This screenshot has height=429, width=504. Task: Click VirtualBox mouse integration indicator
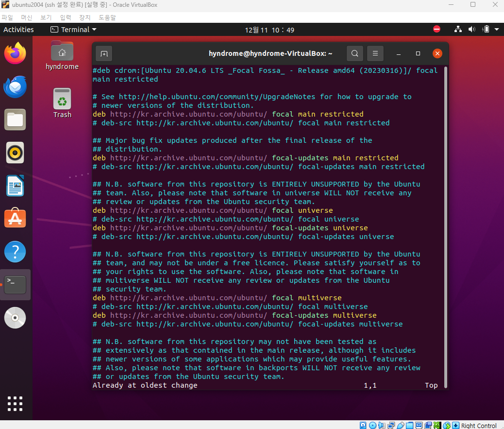(x=447, y=425)
